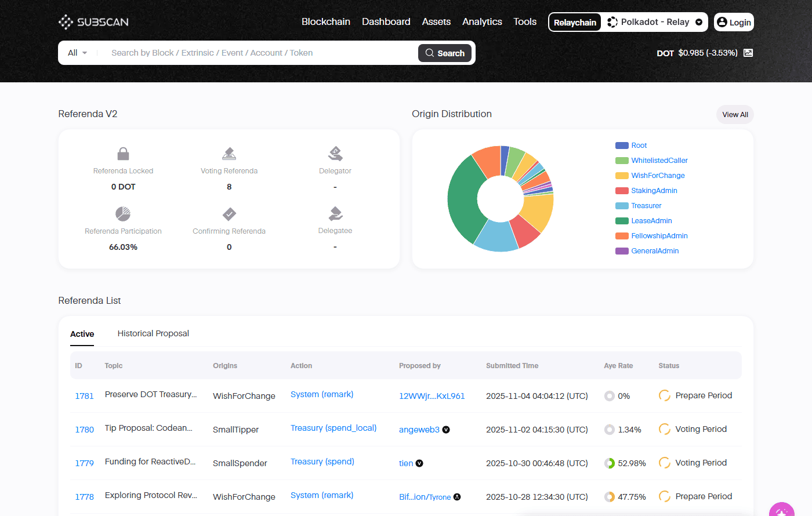812x516 pixels.
Task: Click the Root legend color swatch
Action: 622,146
